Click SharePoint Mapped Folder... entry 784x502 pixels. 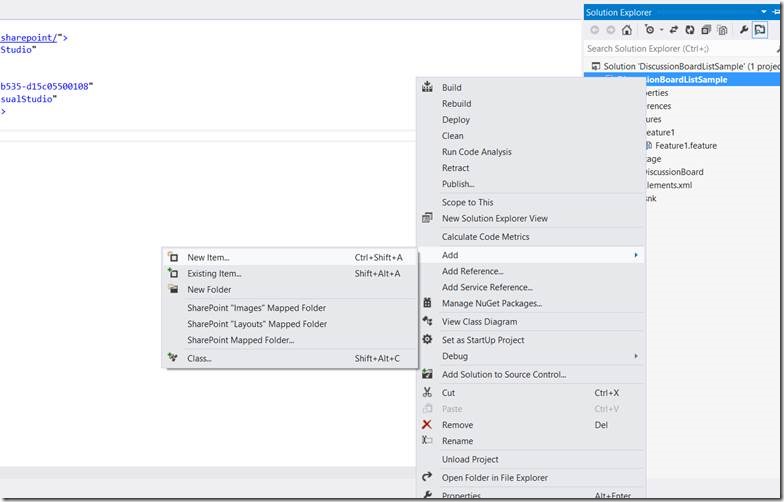tap(240, 340)
